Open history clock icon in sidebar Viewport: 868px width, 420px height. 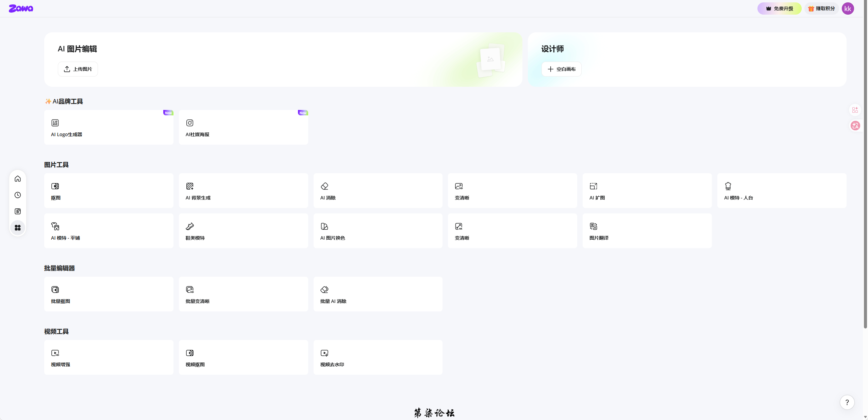point(18,195)
